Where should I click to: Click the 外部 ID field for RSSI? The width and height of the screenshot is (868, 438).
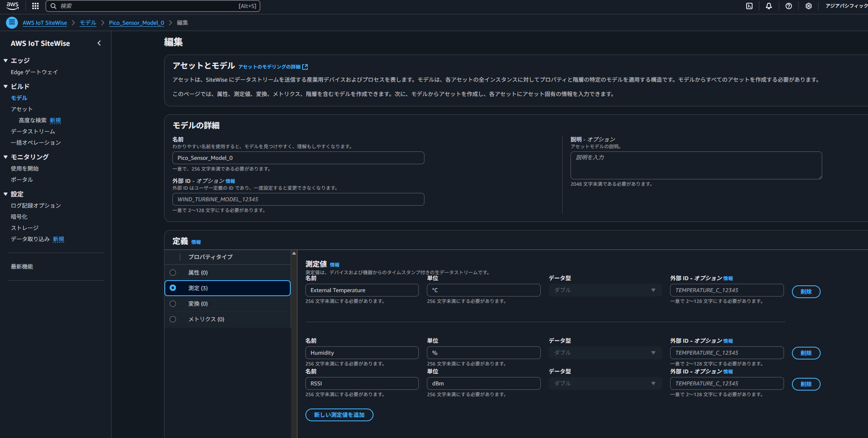coord(727,383)
